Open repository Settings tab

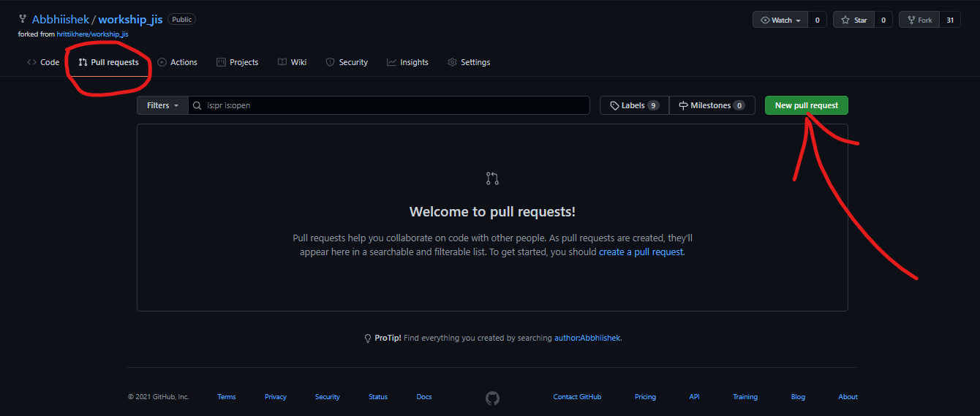coord(469,62)
